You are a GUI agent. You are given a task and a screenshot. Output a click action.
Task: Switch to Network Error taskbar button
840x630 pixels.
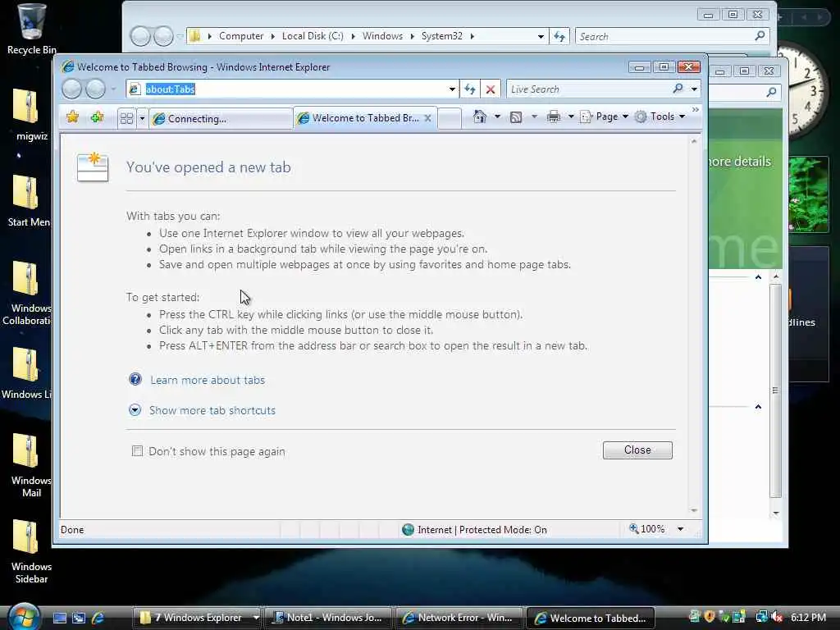459,618
